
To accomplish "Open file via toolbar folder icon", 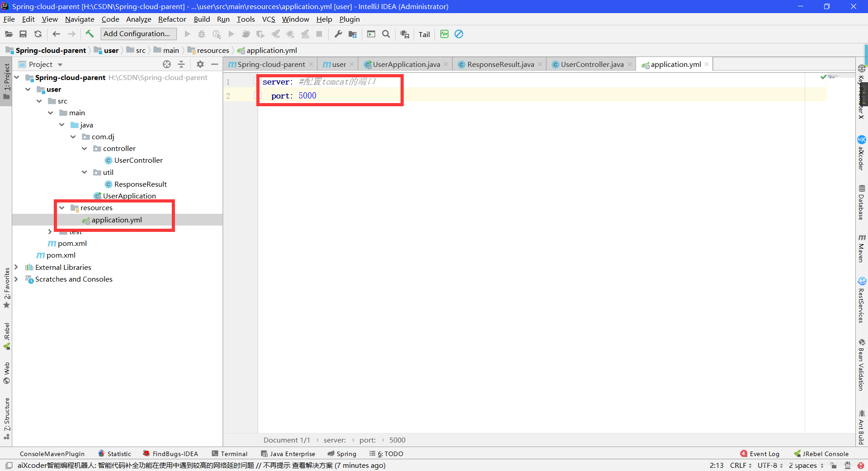I will (9, 34).
